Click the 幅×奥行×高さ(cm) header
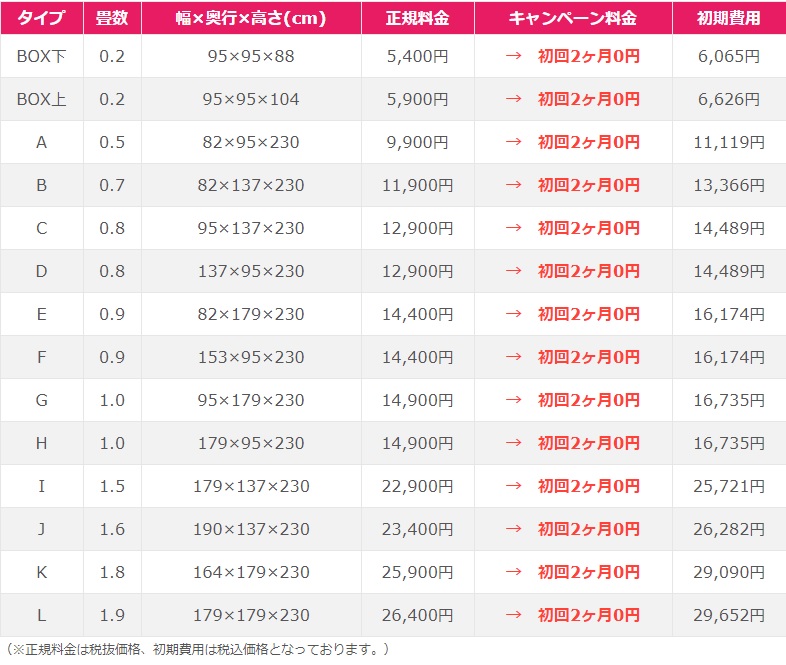This screenshot has height=665, width=786. tap(251, 18)
